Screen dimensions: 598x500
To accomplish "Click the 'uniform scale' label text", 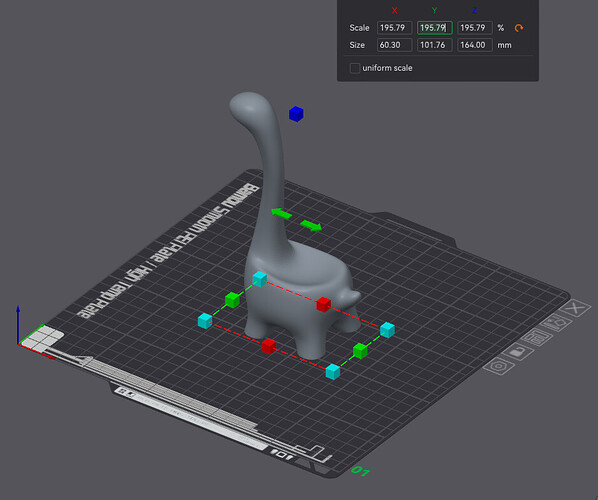I will coord(387,68).
